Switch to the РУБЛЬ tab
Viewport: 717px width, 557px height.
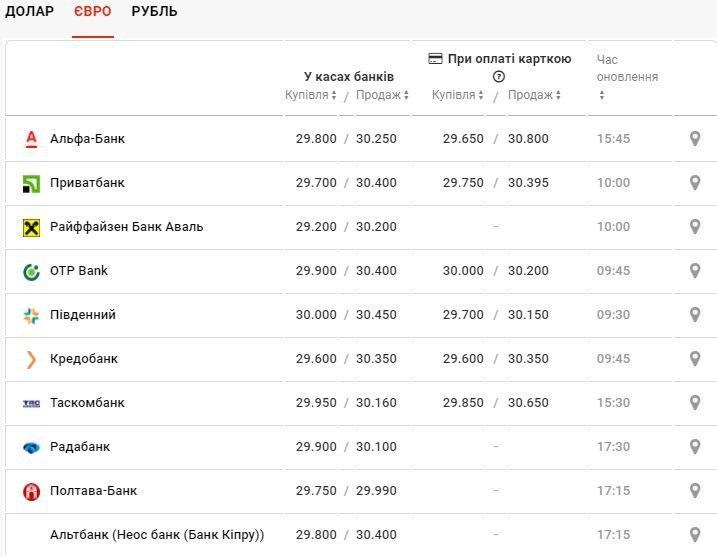[x=154, y=12]
